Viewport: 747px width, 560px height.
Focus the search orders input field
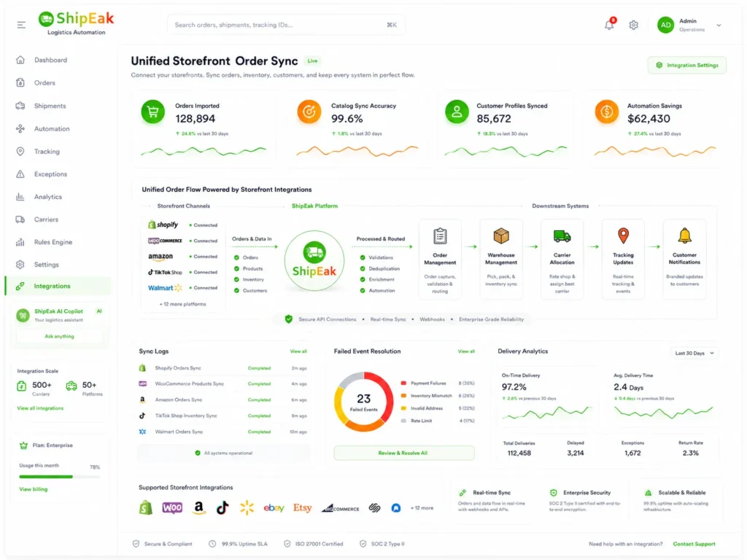click(x=286, y=25)
